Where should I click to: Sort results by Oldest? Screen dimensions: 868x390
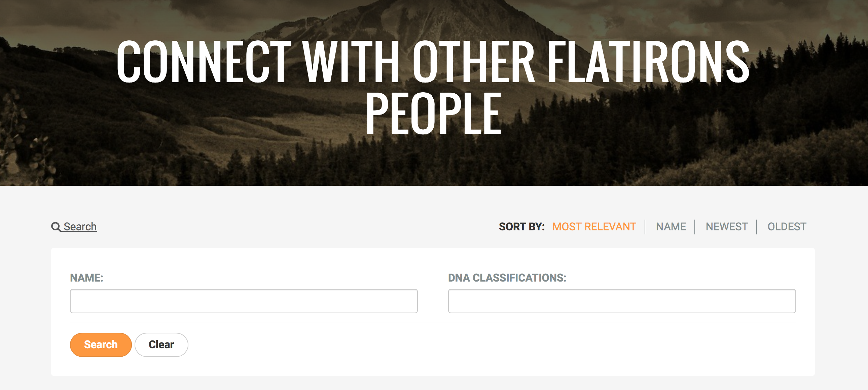pos(787,227)
